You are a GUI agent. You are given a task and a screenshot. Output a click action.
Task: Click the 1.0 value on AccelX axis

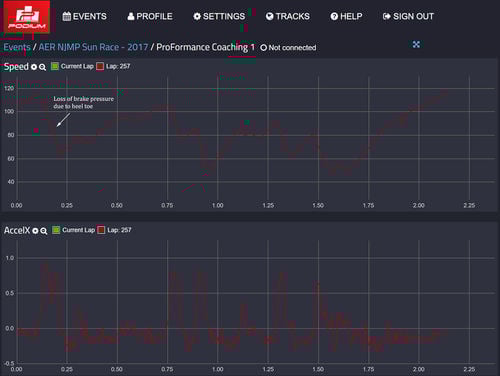pos(10,258)
